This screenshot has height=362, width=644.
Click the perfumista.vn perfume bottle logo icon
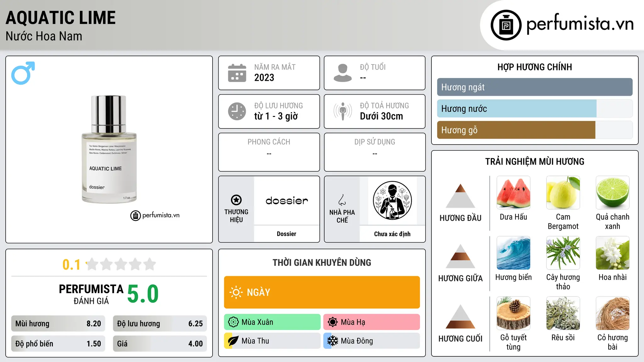click(x=506, y=25)
